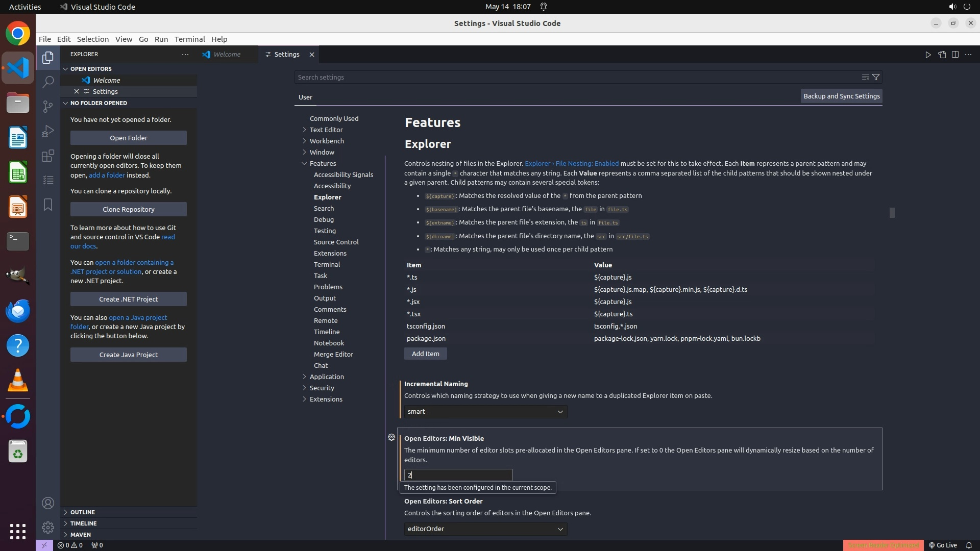Click the filter settings funnel icon
Viewport: 980px width, 551px height.
pyautogui.click(x=876, y=77)
